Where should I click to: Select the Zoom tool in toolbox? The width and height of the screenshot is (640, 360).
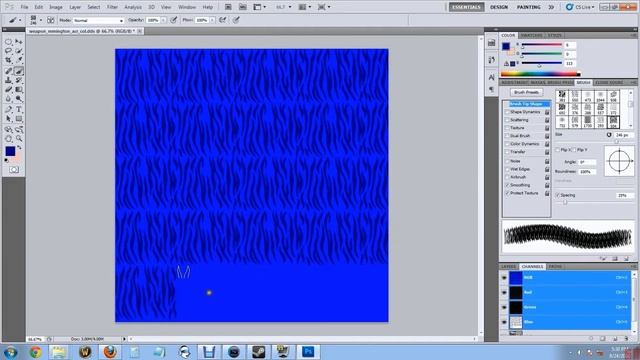[x=19, y=139]
